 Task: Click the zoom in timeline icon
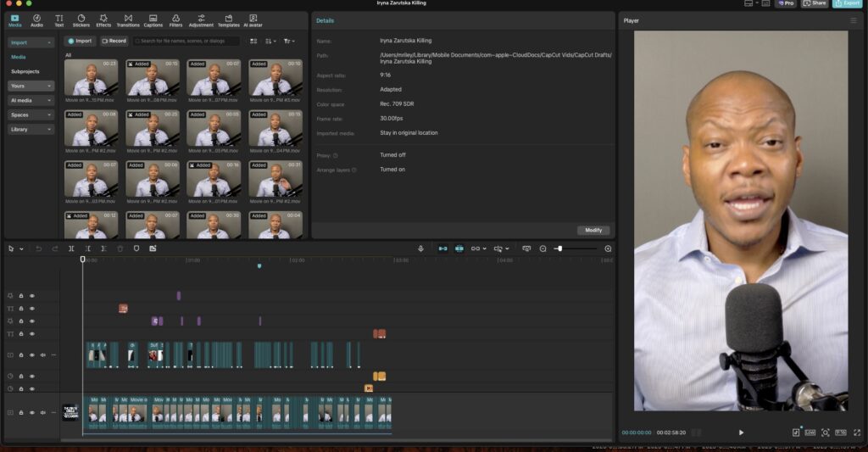click(x=608, y=248)
